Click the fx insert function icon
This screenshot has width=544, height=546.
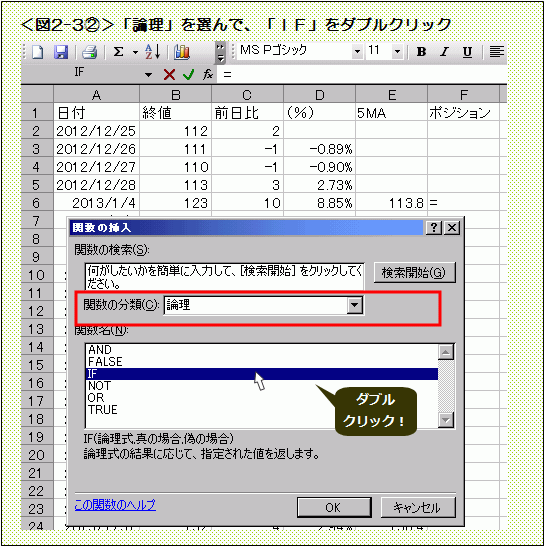(x=208, y=74)
